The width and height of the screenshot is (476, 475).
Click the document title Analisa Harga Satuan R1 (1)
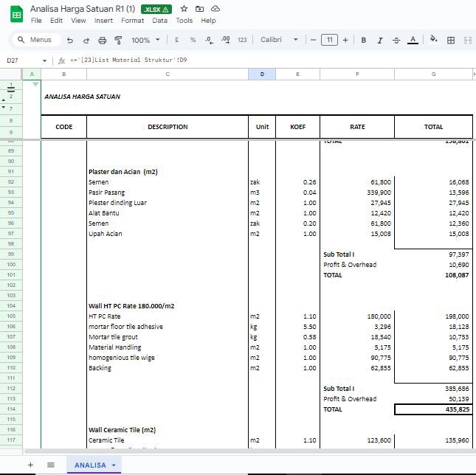point(83,9)
